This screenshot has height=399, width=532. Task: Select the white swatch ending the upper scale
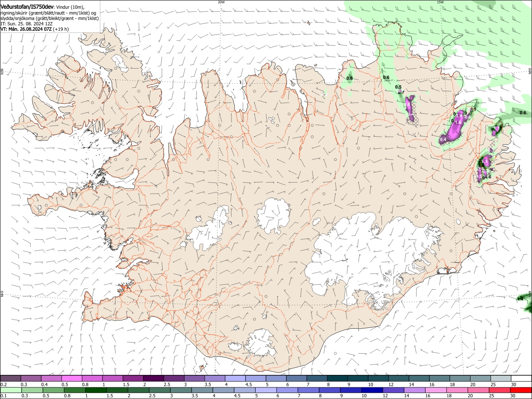(521, 378)
